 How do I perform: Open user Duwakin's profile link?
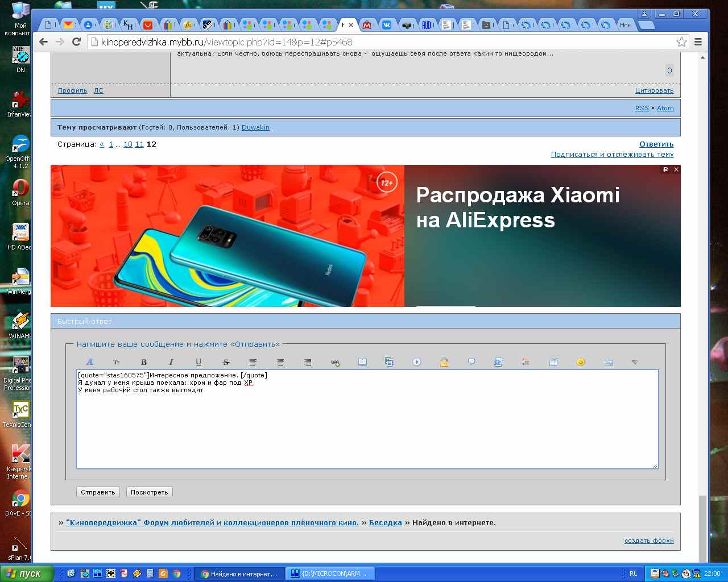(x=255, y=127)
